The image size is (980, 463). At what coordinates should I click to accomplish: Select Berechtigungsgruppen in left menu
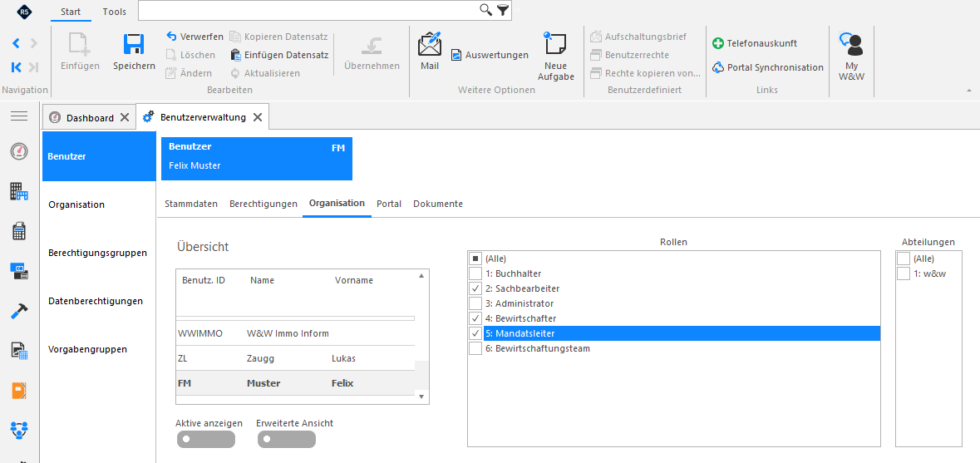coord(99,253)
